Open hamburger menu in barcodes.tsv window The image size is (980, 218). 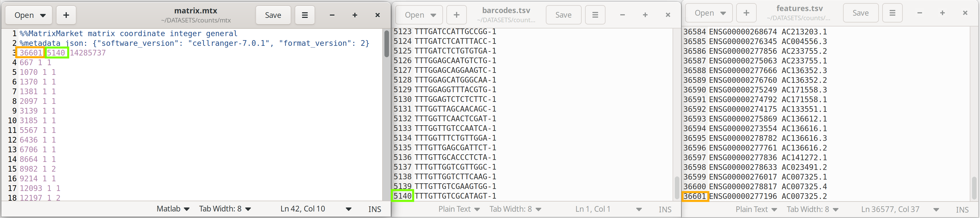[x=595, y=15]
